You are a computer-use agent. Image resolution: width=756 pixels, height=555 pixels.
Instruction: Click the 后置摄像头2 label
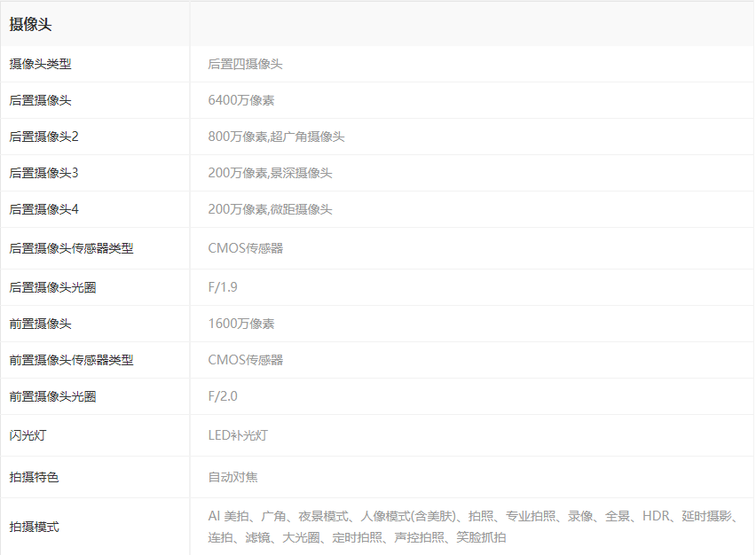(43, 137)
